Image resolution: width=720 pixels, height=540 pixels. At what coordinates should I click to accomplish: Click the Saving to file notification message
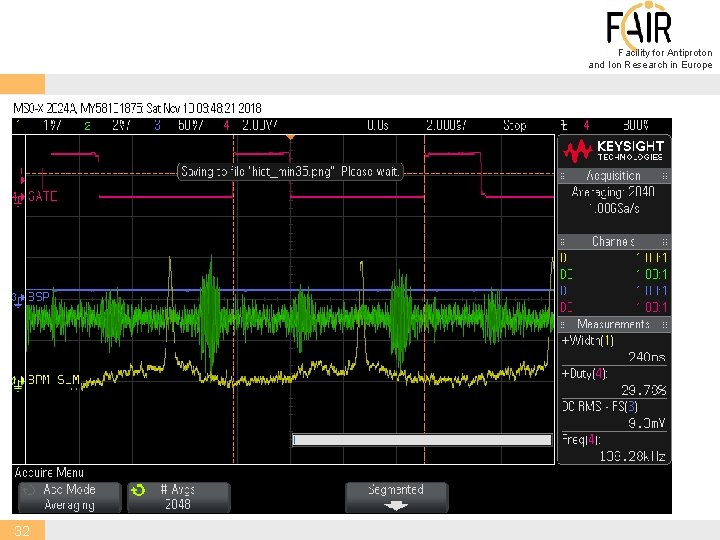pos(290,172)
